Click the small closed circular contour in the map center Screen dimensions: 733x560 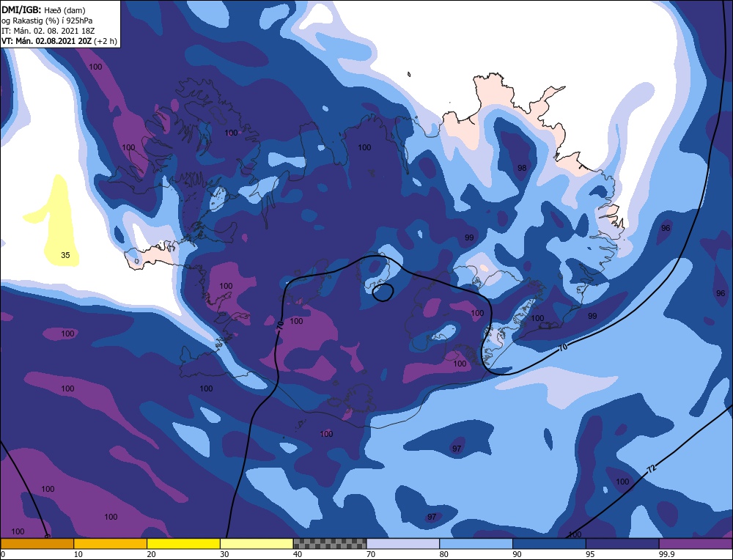point(383,292)
